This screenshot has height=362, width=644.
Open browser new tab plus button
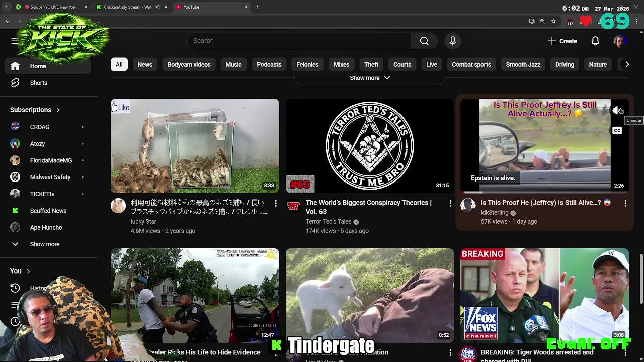(x=257, y=7)
